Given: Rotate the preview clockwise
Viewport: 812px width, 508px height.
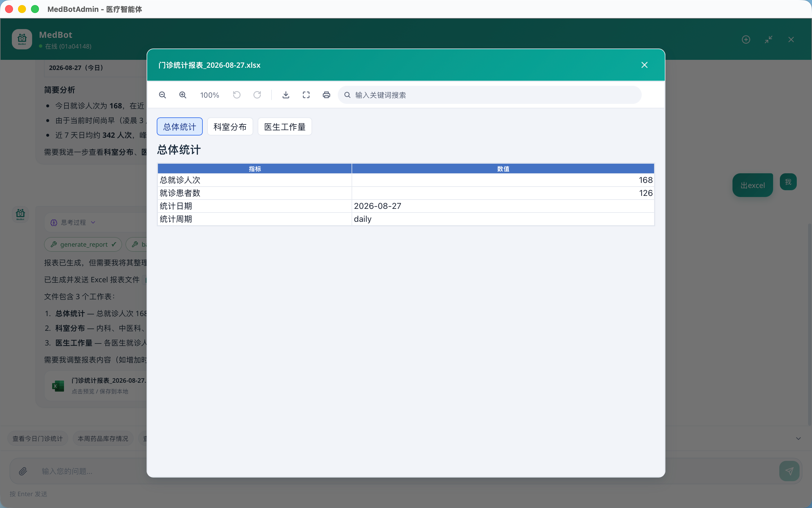Looking at the screenshot, I should [x=257, y=95].
